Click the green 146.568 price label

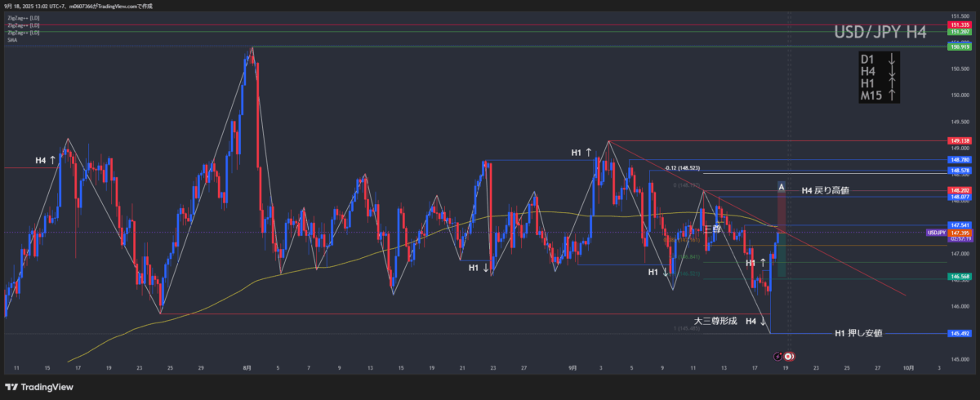pyautogui.click(x=960, y=277)
